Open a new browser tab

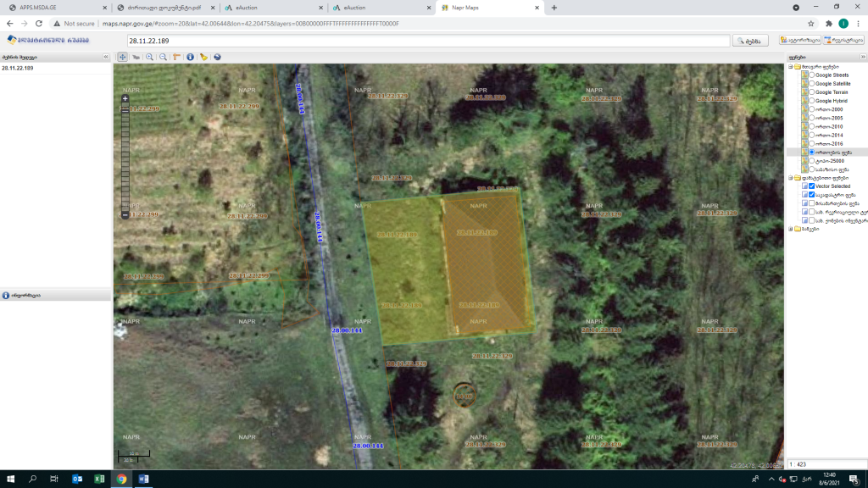[554, 8]
